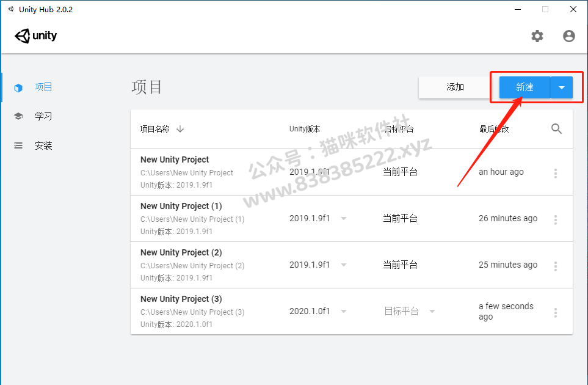The width and height of the screenshot is (588, 385).
Task: Click the projects cube icon in sidebar
Action: [18, 88]
